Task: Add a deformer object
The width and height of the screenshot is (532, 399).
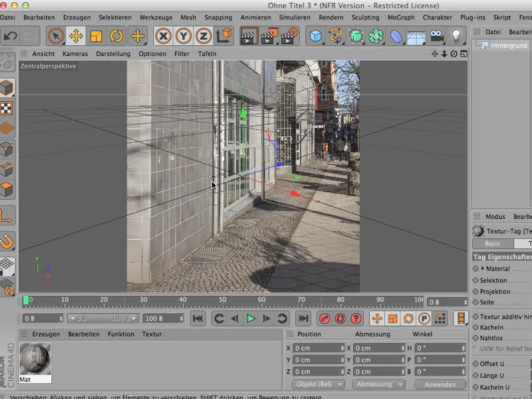Action: point(396,36)
